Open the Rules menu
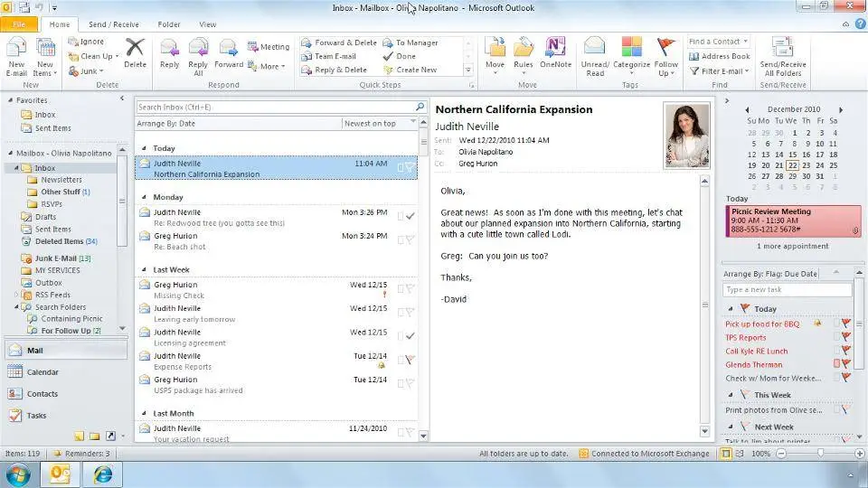Screen dimensions: 868x488 [524, 56]
